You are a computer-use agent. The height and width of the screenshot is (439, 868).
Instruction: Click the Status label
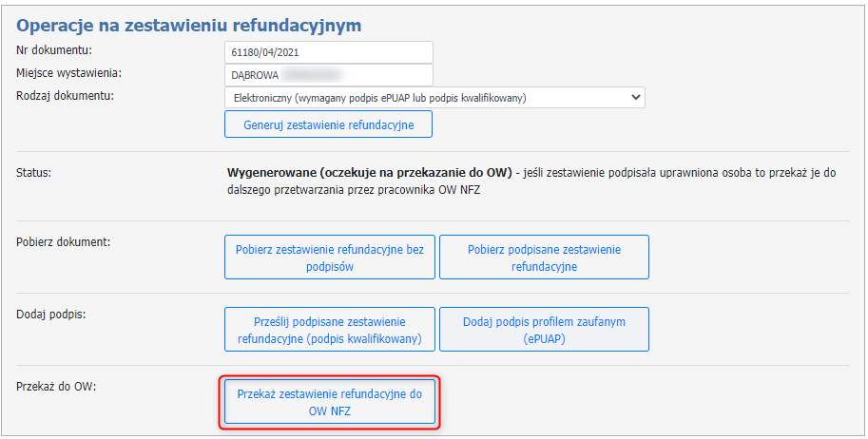34,173
